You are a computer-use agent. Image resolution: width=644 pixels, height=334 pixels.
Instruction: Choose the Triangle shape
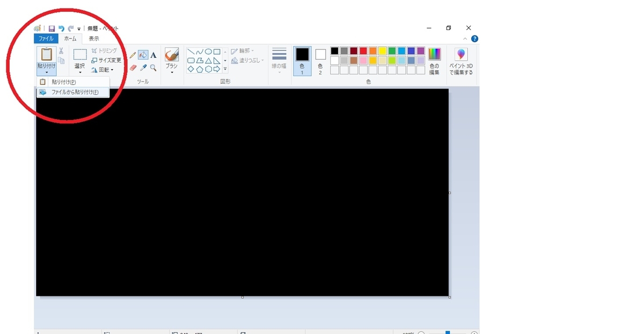pos(208,60)
